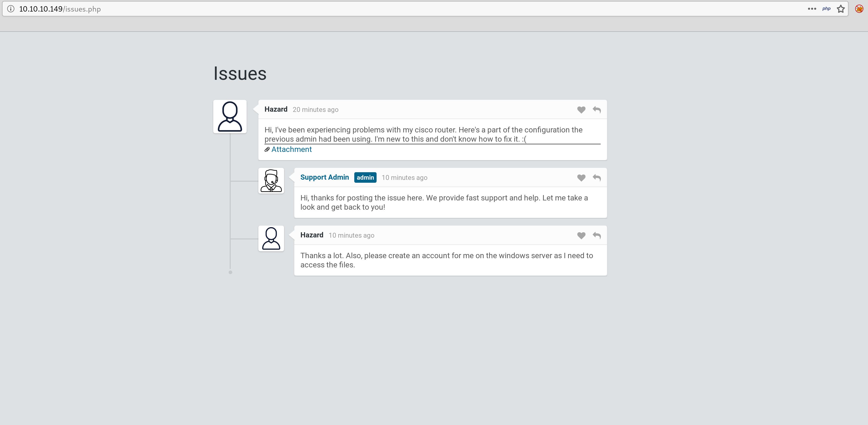The width and height of the screenshot is (868, 425).
Task: Click the php indicator in address bar
Action: click(x=826, y=9)
